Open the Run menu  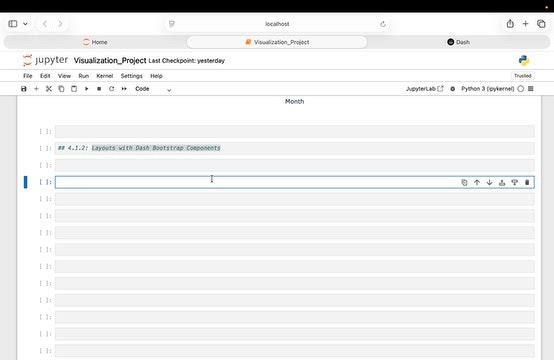pos(84,76)
